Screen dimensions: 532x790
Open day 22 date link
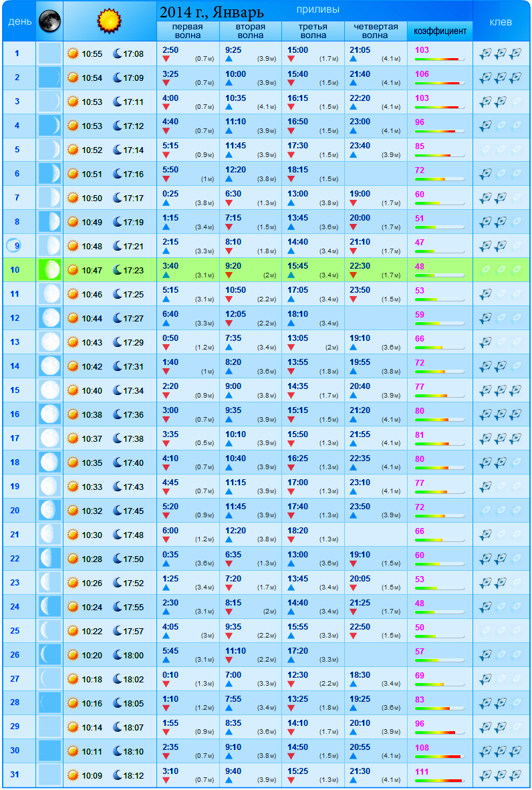(15, 559)
